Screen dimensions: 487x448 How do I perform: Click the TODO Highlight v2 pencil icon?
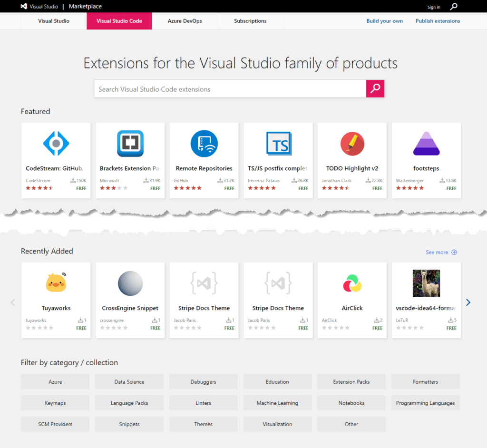(x=352, y=143)
